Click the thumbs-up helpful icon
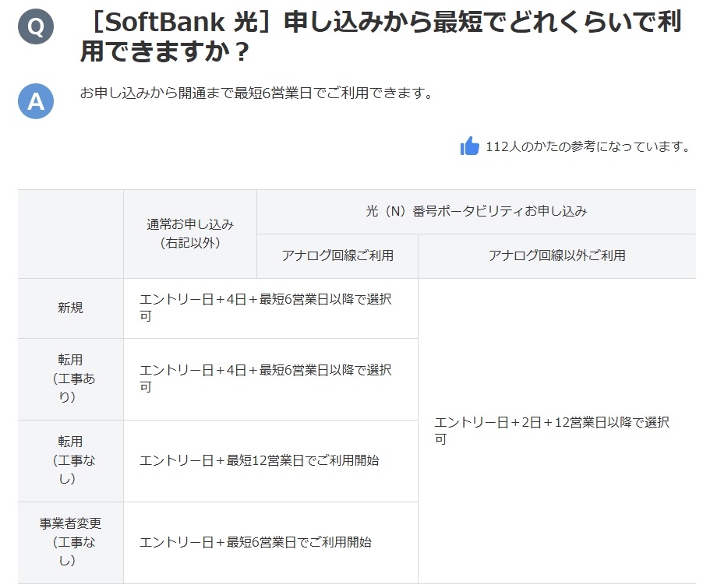This screenshot has width=703, height=588. [x=469, y=146]
